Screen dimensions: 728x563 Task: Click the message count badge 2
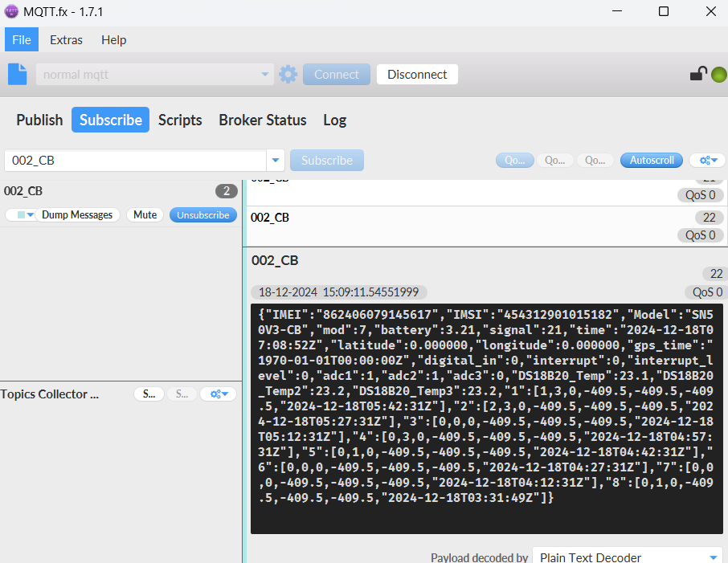point(226,191)
